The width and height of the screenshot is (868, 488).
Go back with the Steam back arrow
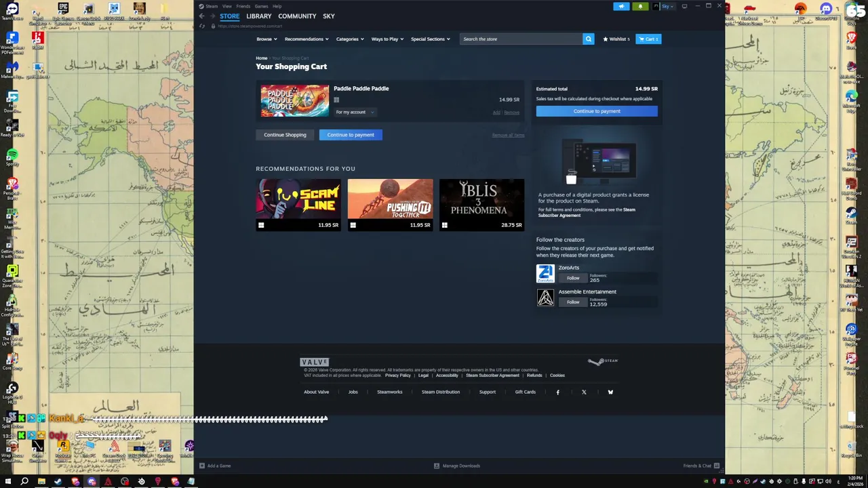[201, 16]
